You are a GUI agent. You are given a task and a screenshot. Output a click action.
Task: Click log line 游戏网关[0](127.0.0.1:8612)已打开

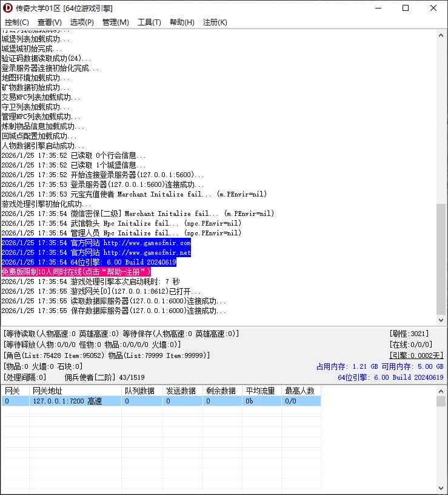pos(101,291)
